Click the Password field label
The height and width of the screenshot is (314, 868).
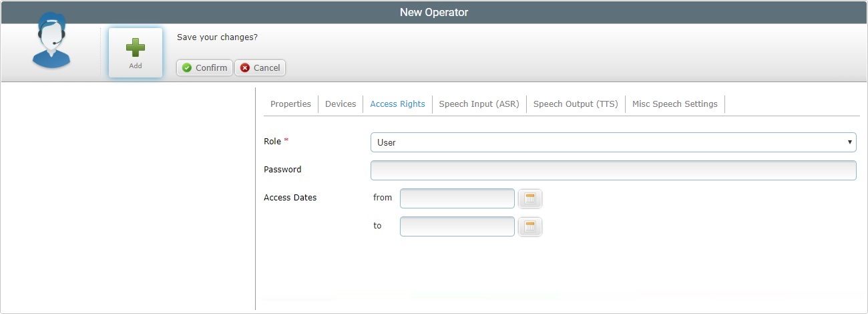pyautogui.click(x=282, y=170)
